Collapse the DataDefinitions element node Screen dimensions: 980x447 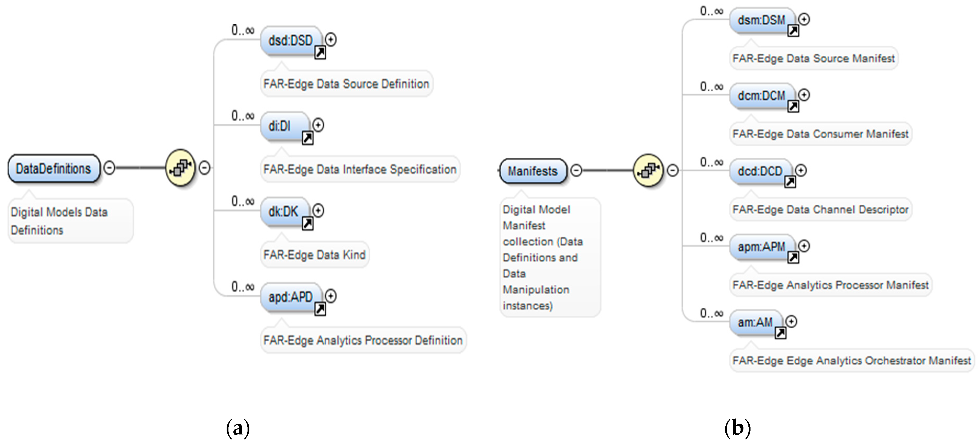pyautogui.click(x=110, y=168)
